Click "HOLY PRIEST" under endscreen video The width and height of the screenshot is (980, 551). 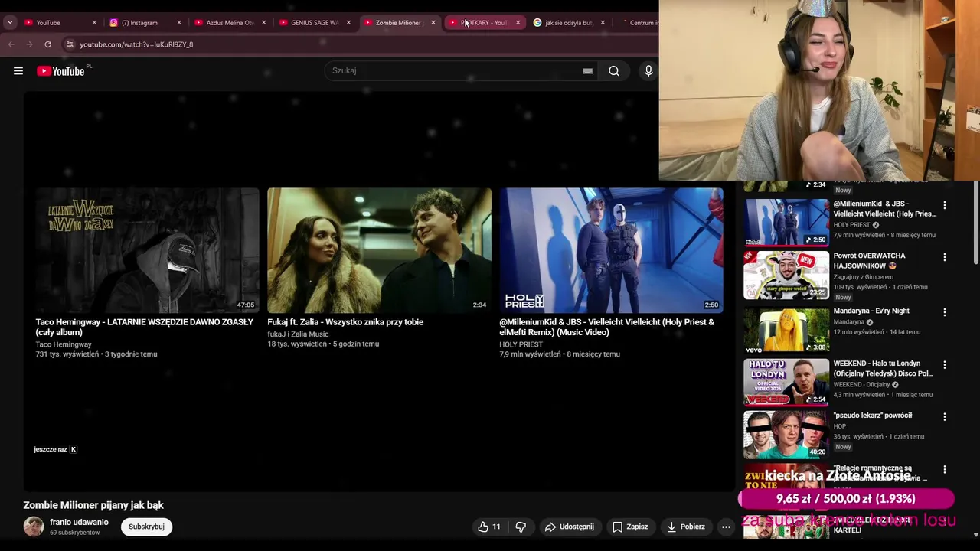521,344
